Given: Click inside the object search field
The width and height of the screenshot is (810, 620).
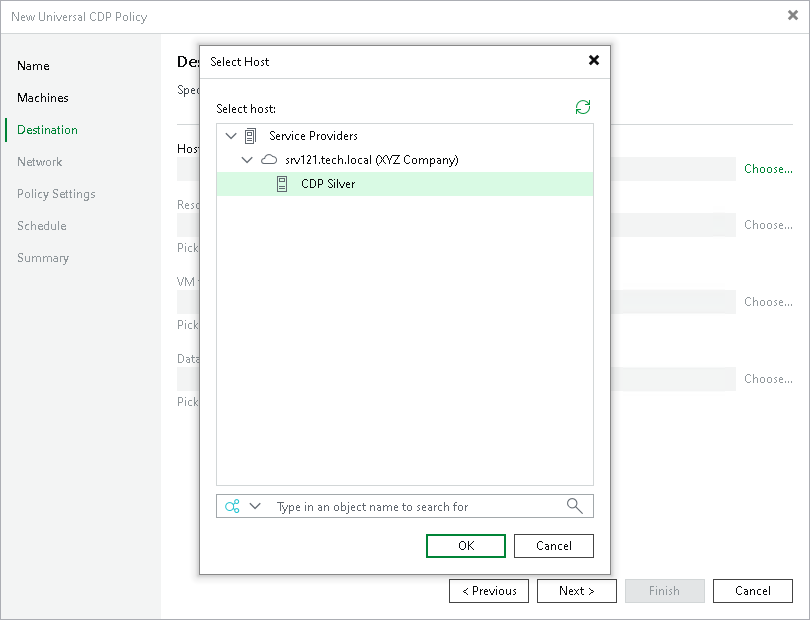Looking at the screenshot, I should 400,505.
